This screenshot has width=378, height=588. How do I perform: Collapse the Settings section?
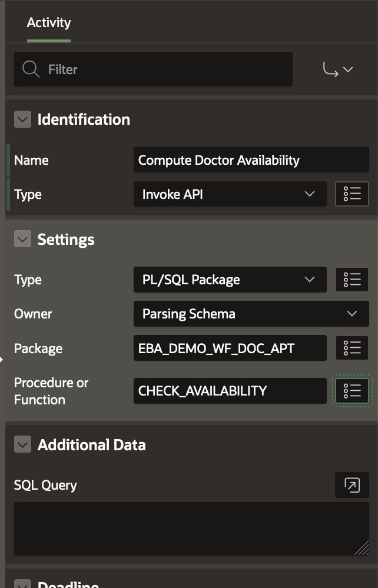coord(22,240)
